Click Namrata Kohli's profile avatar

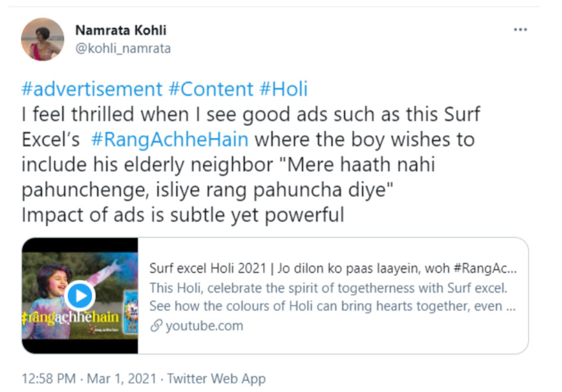pyautogui.click(x=42, y=39)
